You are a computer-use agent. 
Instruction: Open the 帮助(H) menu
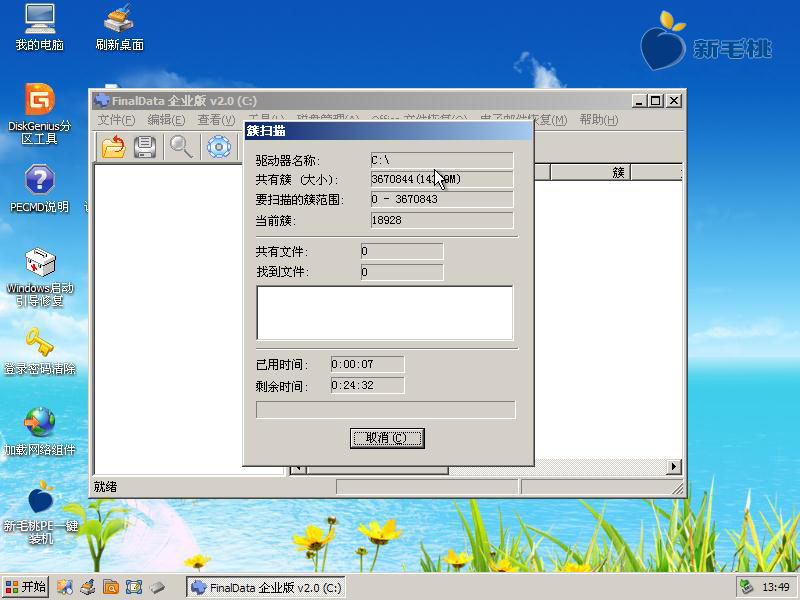click(599, 120)
